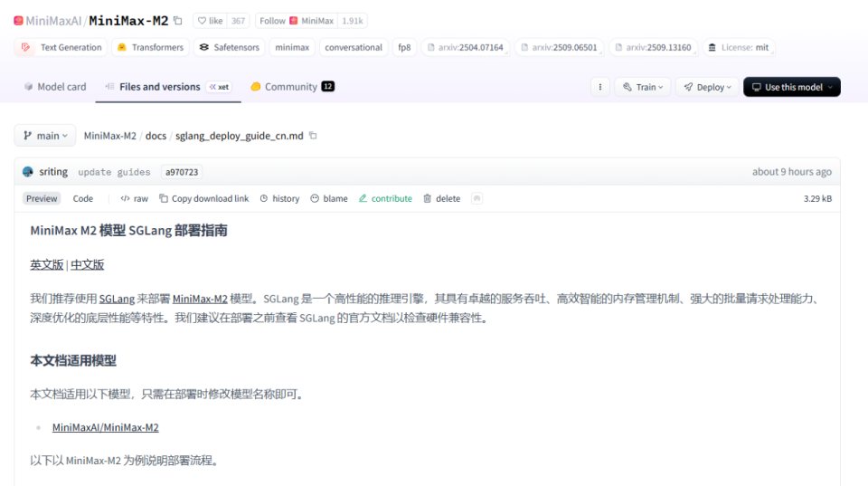Image resolution: width=868 pixels, height=486 pixels.
Task: Open the 中文版 Chinese version link
Action: (x=88, y=265)
